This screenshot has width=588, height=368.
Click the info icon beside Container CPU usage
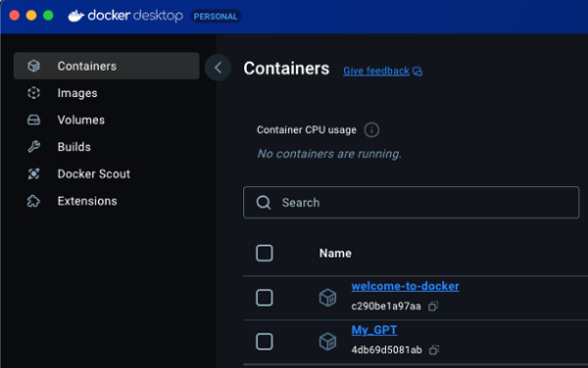(371, 130)
